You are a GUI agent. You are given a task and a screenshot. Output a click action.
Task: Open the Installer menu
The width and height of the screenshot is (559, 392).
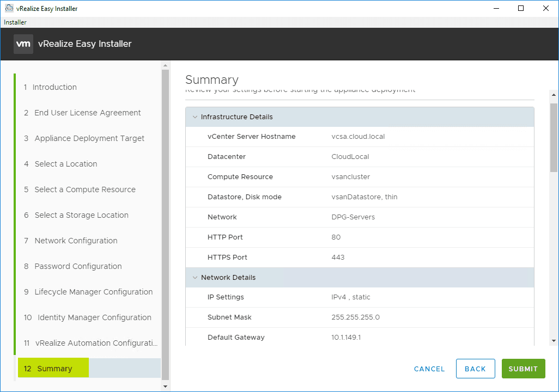pyautogui.click(x=15, y=22)
